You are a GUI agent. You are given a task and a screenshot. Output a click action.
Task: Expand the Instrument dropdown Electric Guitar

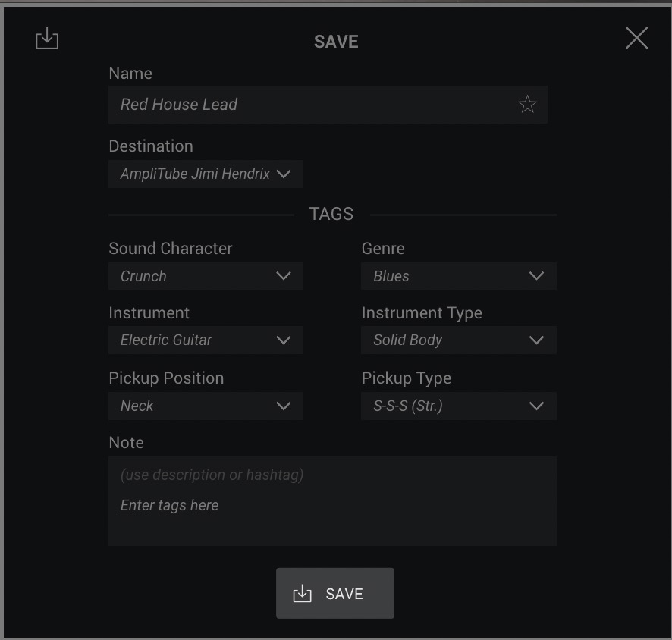click(x=206, y=340)
